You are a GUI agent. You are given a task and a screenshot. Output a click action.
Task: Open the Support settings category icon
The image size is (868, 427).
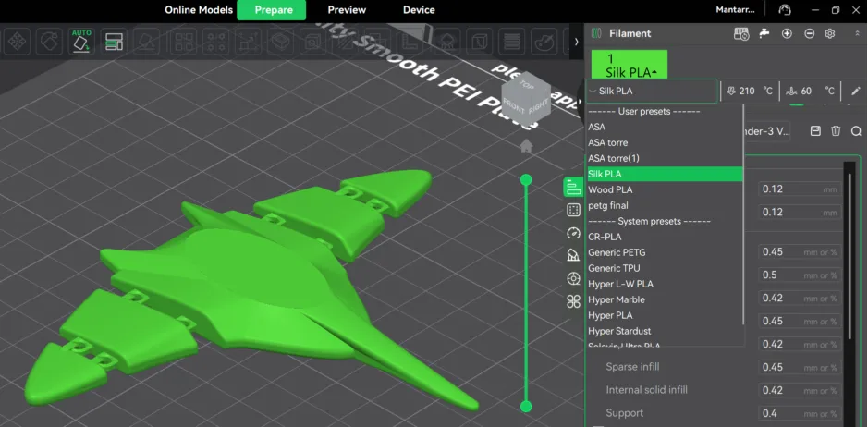tap(573, 255)
